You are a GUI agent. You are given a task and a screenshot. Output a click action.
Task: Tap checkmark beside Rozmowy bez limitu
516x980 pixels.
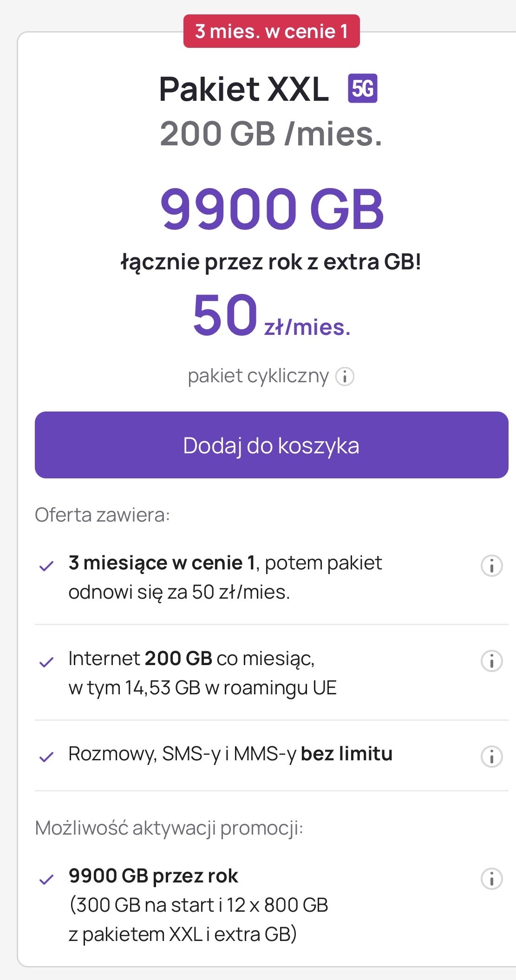[46, 757]
